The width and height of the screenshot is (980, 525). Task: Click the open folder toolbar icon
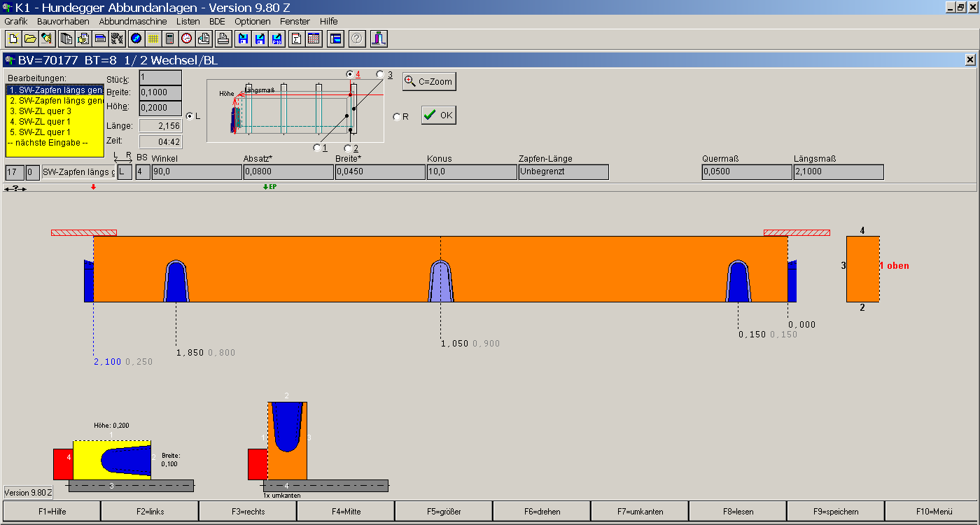(29, 38)
